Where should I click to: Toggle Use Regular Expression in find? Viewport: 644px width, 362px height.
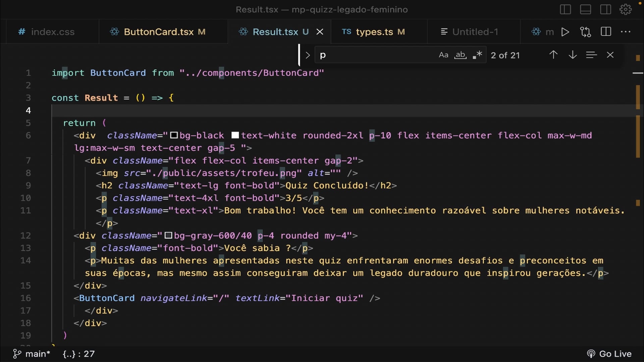(x=477, y=55)
